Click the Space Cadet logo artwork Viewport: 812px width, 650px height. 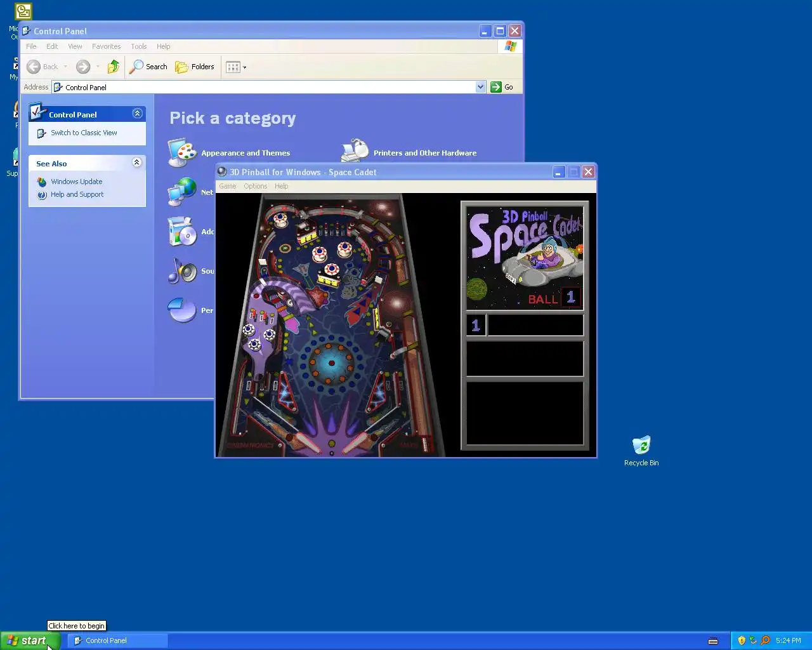coord(525,258)
